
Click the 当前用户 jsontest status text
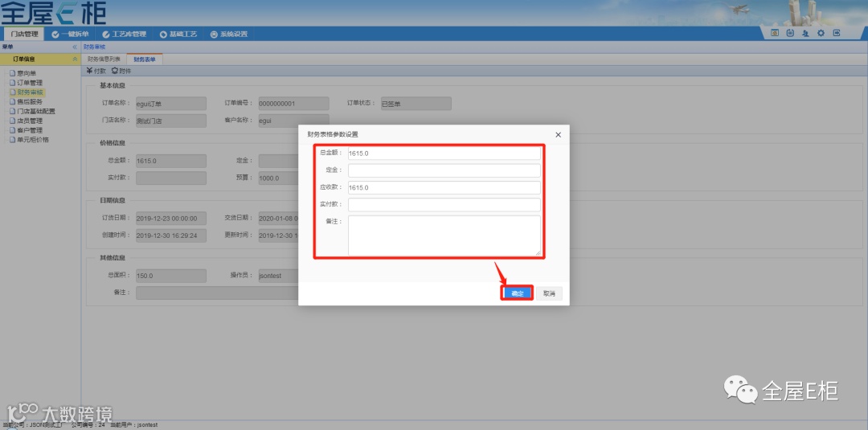pos(134,425)
